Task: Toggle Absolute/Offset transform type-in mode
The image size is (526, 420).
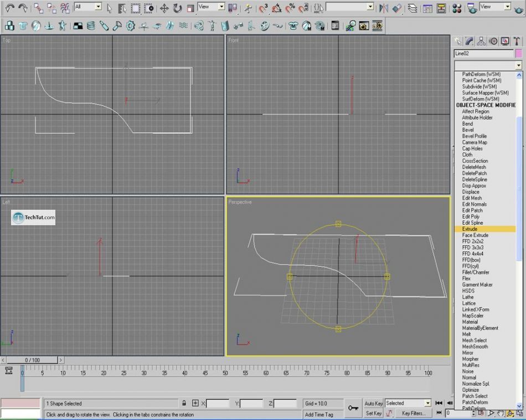Action: click(195, 403)
